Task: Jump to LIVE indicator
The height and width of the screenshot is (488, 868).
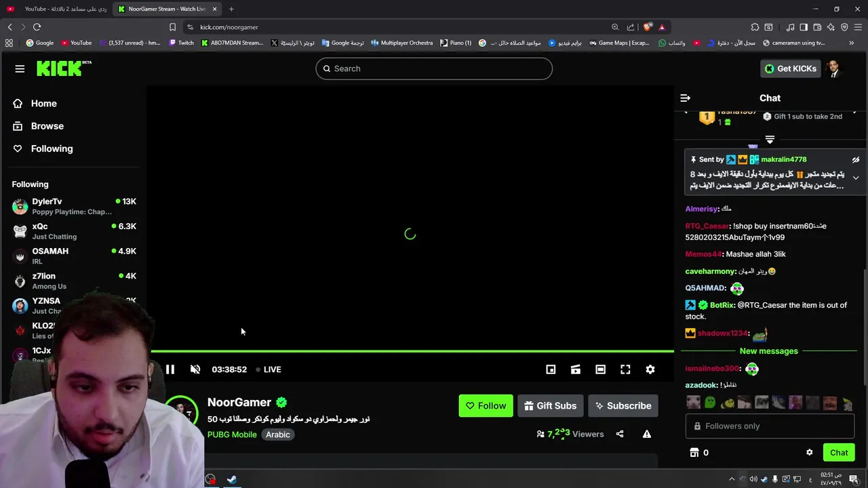Action: (269, 369)
